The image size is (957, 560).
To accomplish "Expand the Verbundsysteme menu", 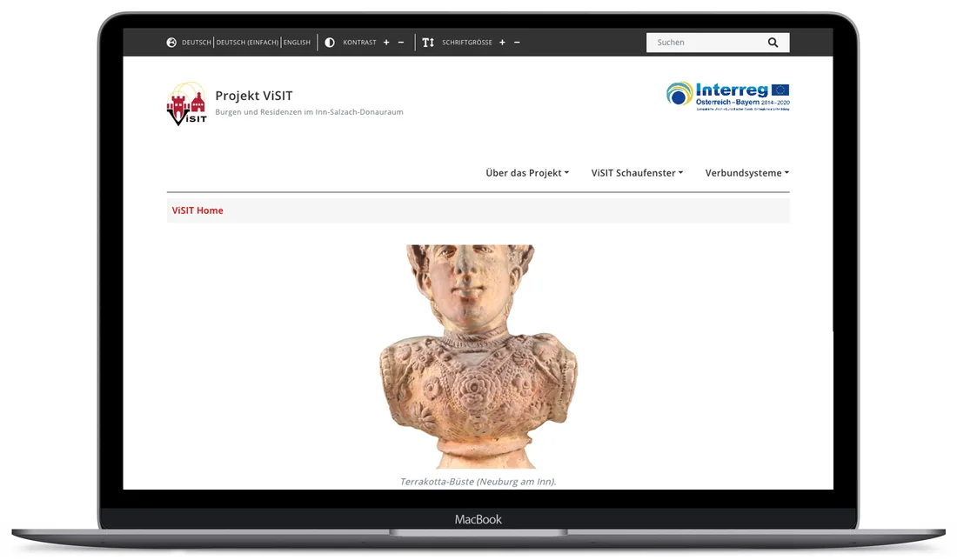I will (747, 173).
